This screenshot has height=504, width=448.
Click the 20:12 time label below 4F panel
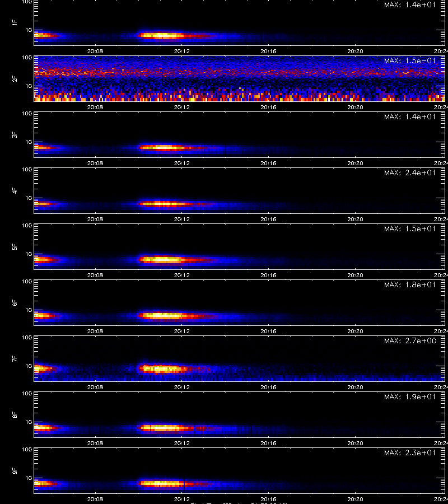coord(182,219)
